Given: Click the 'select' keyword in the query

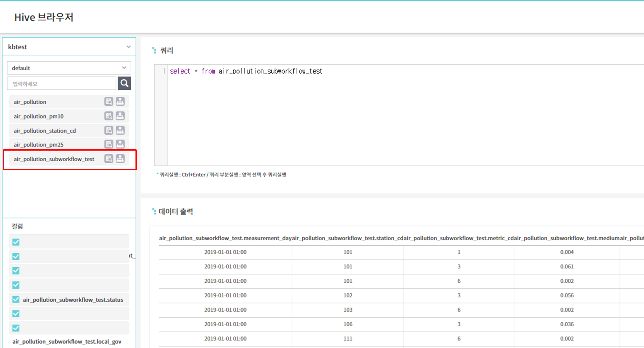Looking at the screenshot, I should (180, 71).
